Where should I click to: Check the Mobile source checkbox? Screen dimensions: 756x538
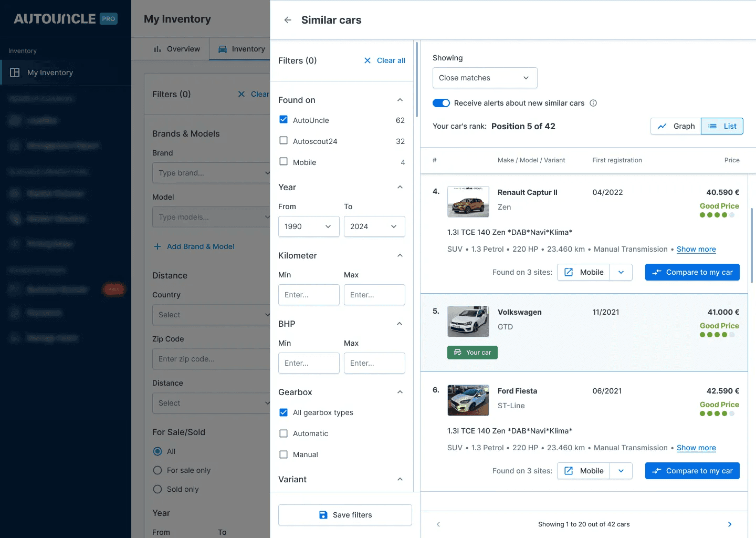click(283, 161)
